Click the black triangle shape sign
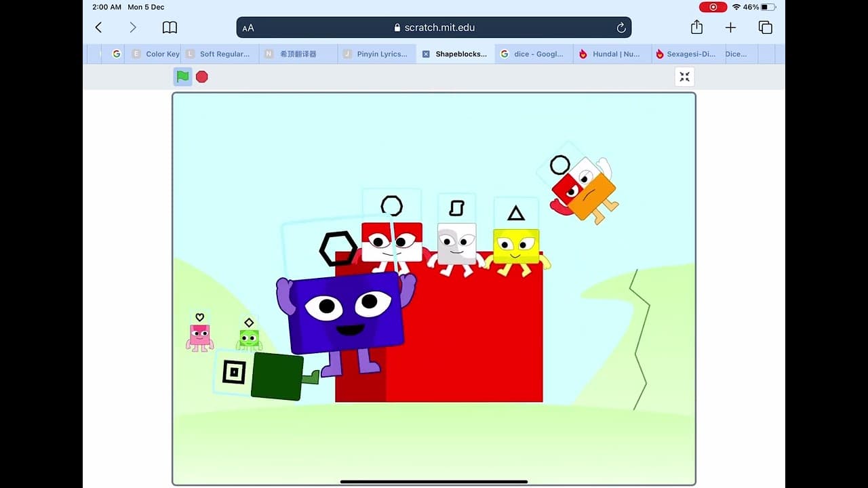 pos(516,213)
